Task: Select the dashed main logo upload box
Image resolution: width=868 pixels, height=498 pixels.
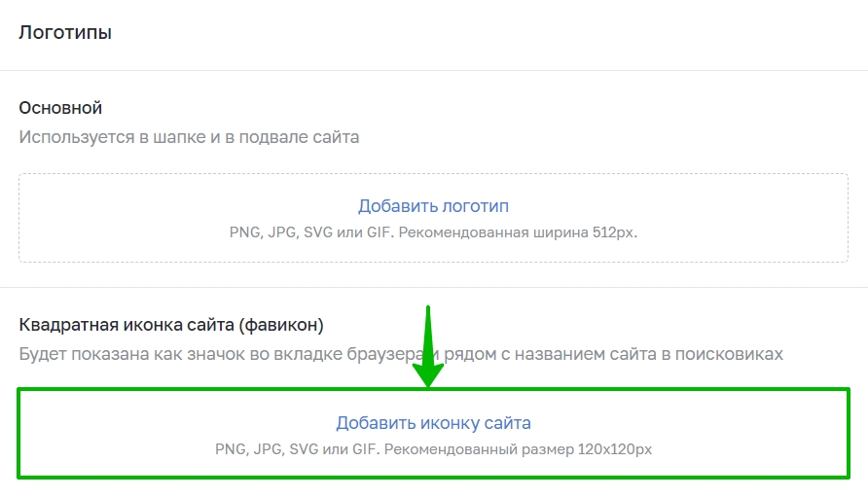Action: (433, 218)
